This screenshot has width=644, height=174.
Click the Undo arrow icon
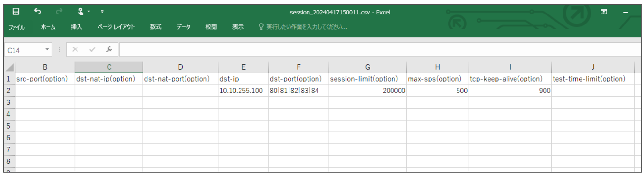coord(37,12)
